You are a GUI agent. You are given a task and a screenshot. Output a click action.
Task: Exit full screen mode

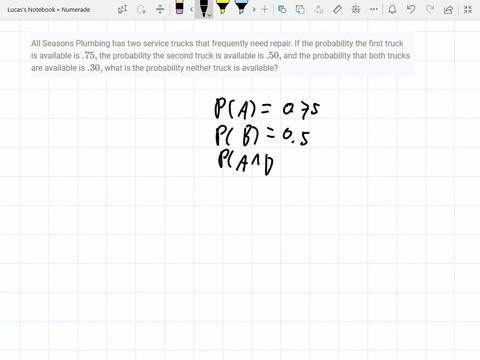tap(468, 9)
